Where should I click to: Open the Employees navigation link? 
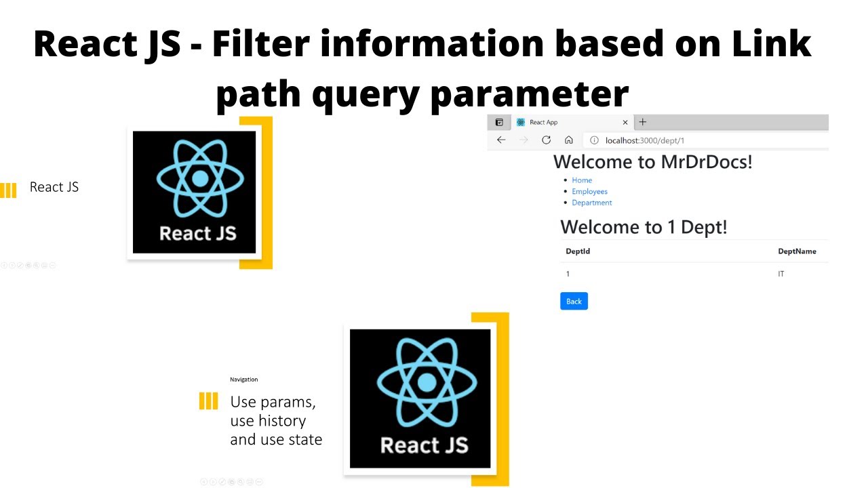(x=590, y=192)
